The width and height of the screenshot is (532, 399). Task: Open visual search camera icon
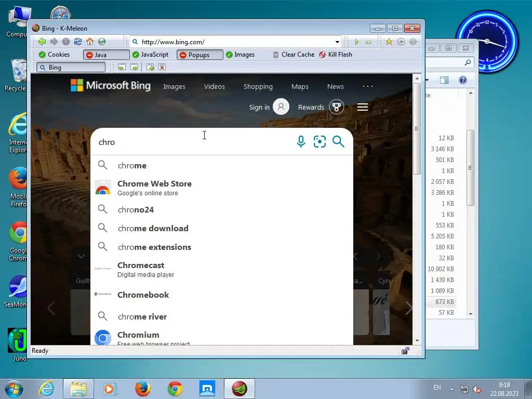(x=320, y=141)
